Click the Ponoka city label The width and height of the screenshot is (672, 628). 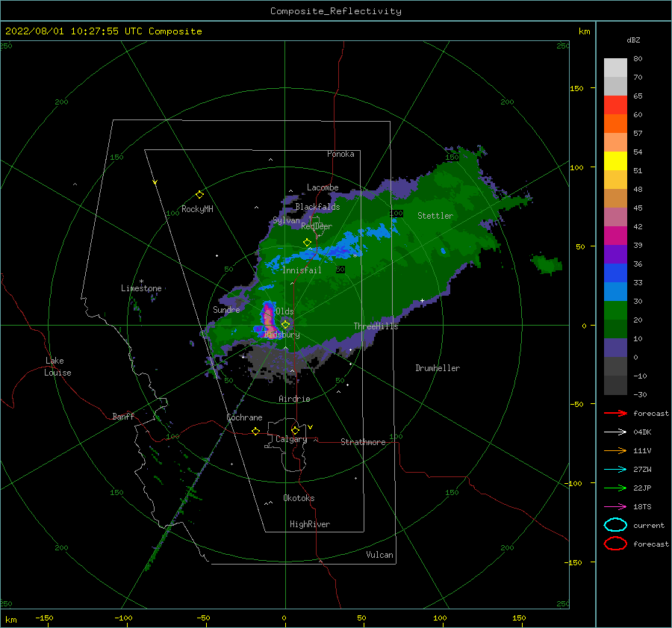tap(340, 154)
